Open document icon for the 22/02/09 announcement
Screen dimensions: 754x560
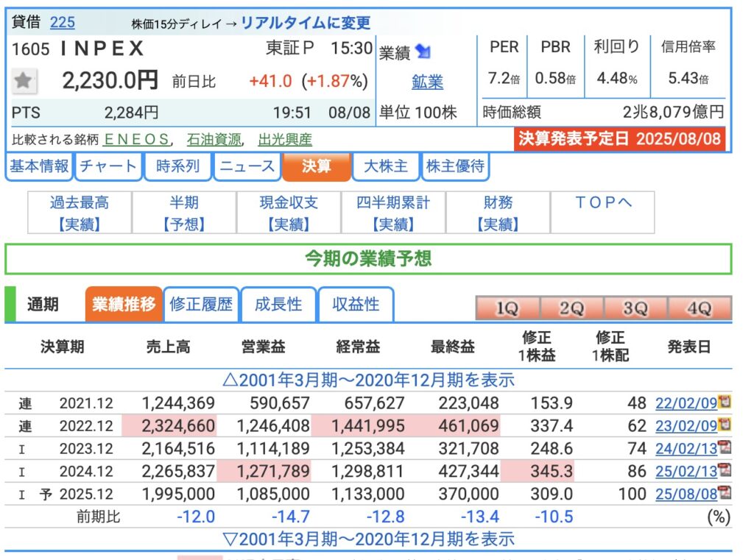(725, 401)
